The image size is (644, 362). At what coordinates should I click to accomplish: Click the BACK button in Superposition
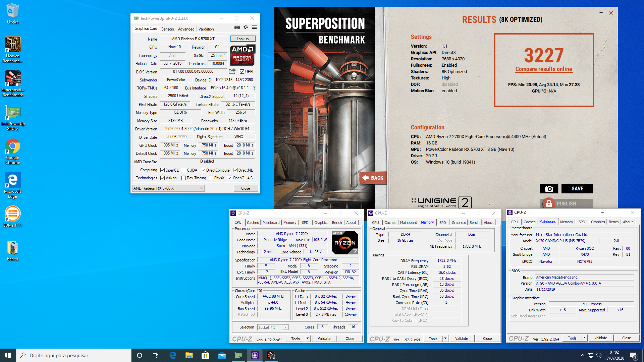tap(373, 178)
